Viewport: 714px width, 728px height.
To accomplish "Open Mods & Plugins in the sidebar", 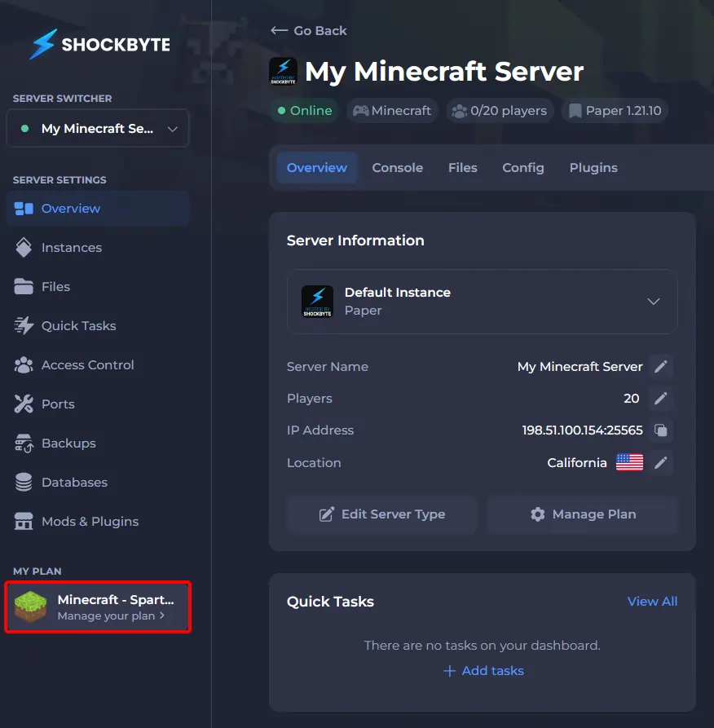I will pos(90,522).
